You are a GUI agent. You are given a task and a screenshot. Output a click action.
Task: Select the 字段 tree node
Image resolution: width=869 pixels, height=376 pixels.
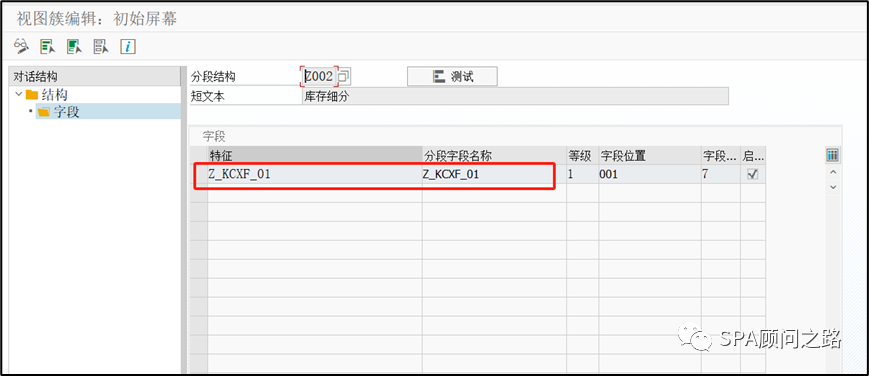[x=66, y=113]
